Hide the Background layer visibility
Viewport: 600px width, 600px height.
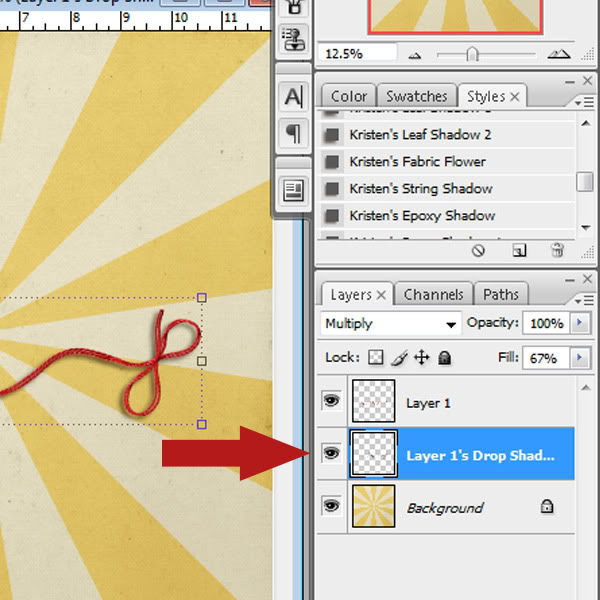point(331,506)
